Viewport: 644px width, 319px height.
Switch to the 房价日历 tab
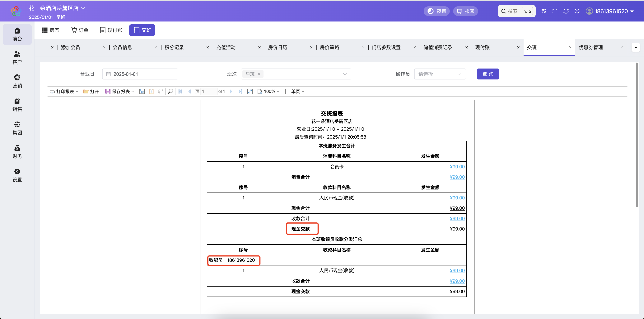[278, 48]
